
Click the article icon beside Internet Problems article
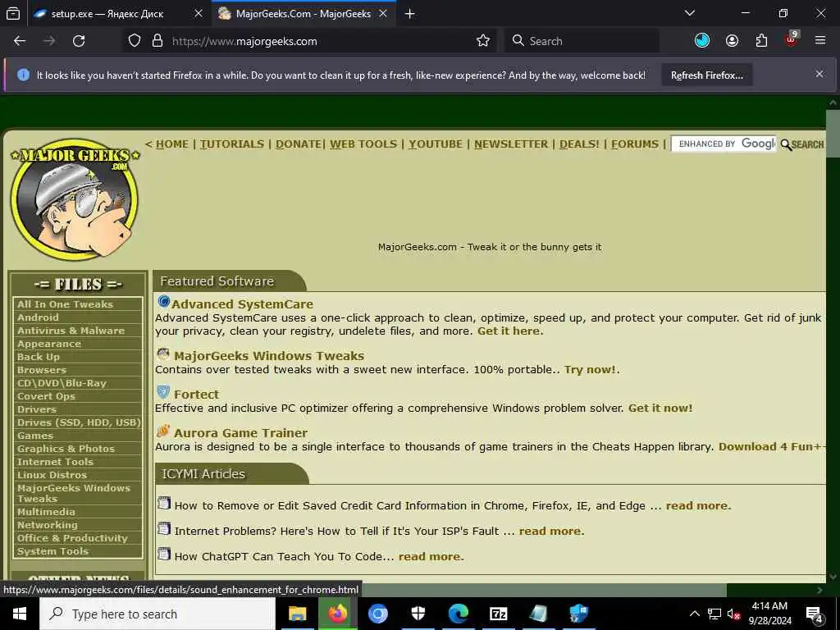click(x=164, y=529)
